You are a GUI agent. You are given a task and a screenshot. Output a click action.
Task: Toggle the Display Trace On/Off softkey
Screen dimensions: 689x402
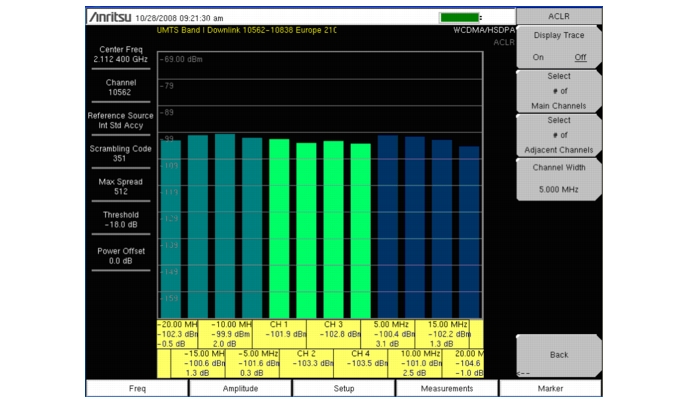pyautogui.click(x=558, y=49)
